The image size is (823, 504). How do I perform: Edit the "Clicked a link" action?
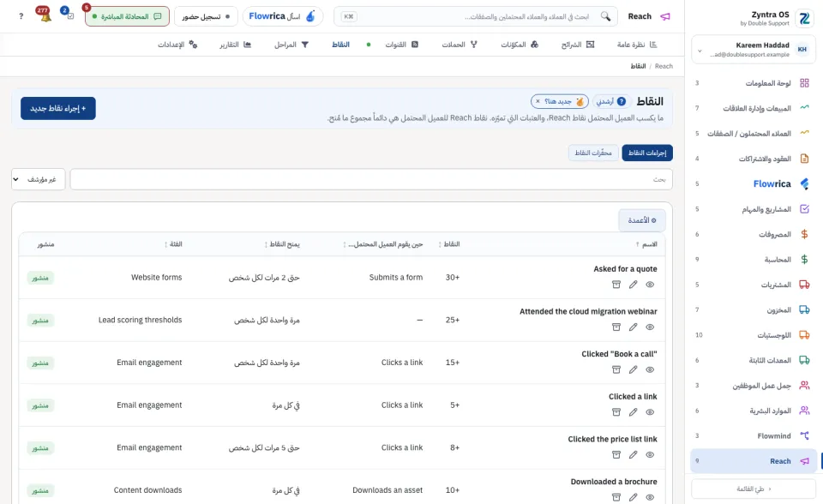point(633,412)
